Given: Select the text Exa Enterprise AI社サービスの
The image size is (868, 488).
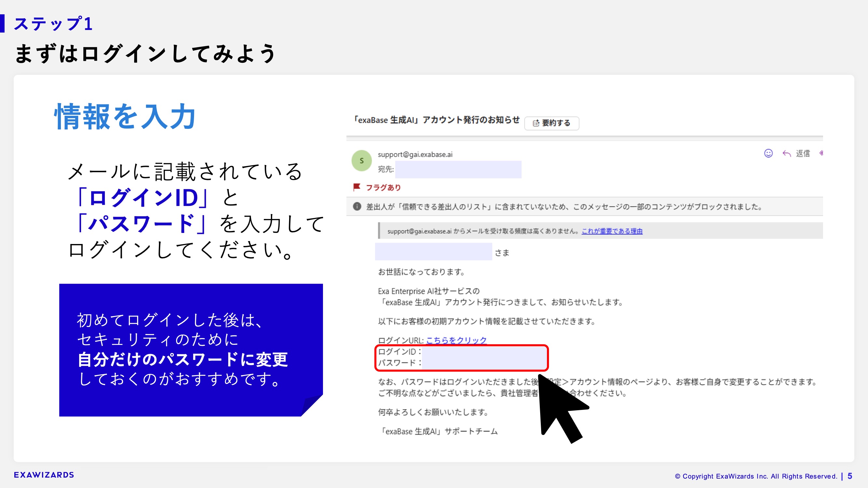Looking at the screenshot, I should click(428, 291).
